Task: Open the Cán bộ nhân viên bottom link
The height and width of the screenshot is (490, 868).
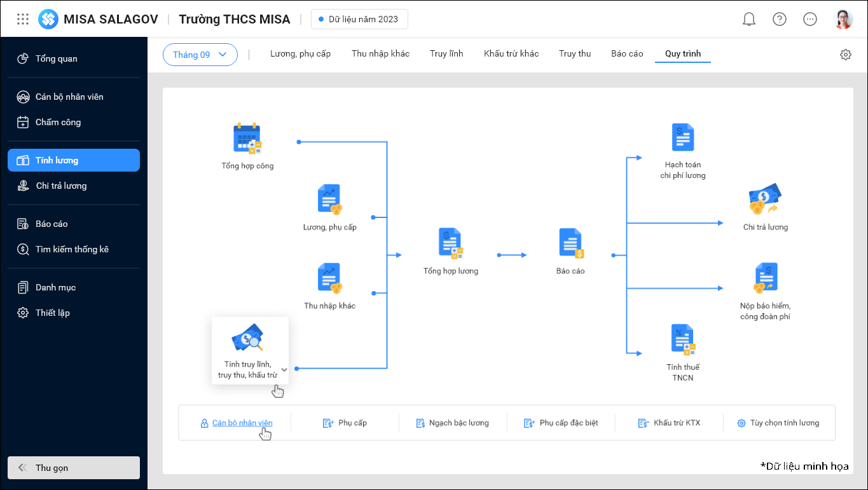Action: point(237,423)
